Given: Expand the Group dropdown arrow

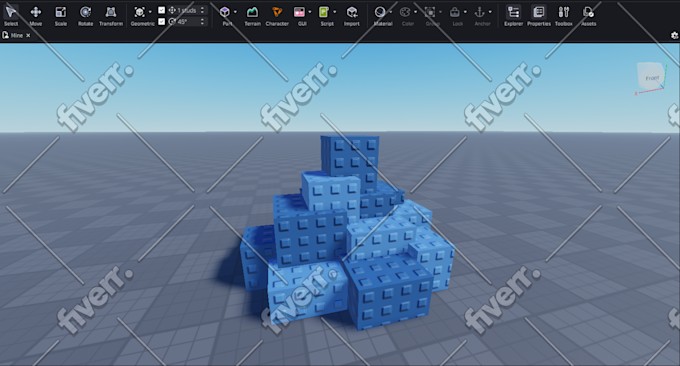Looking at the screenshot, I should [440, 12].
